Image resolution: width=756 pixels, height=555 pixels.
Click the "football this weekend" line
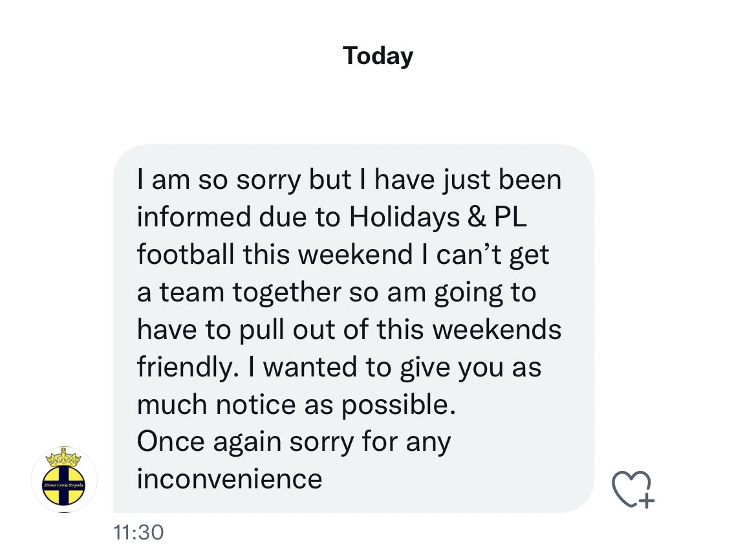[x=272, y=255]
